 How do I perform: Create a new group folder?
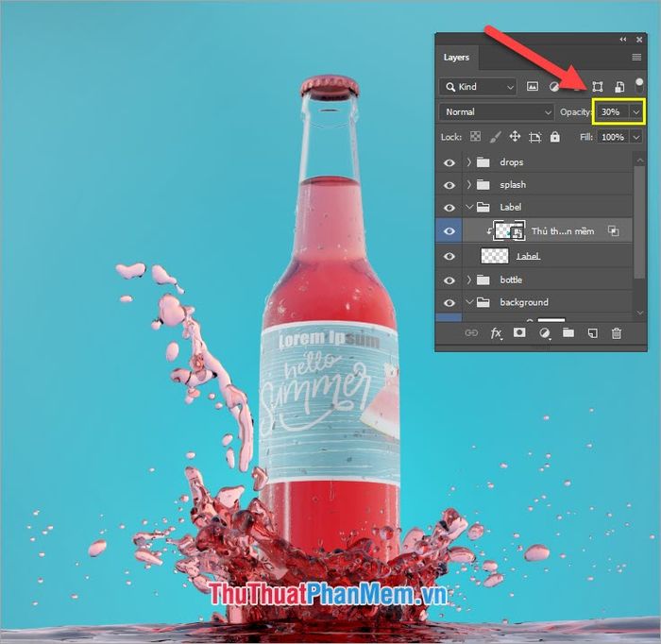pos(568,333)
